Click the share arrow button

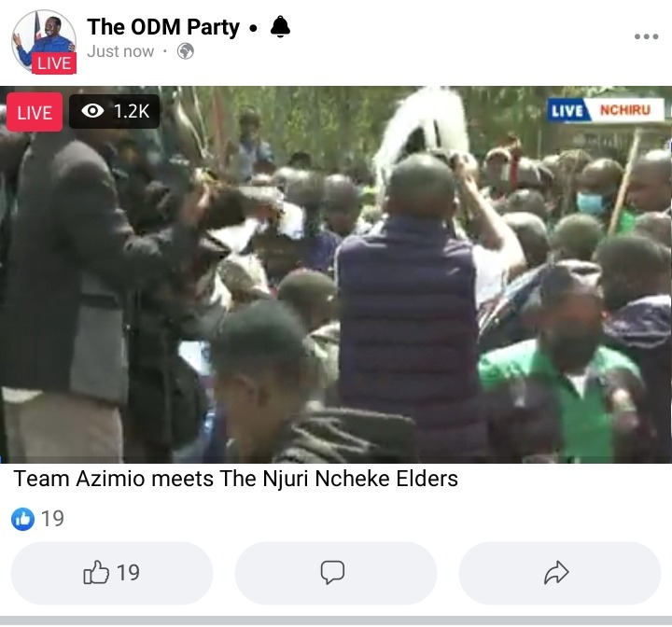[560, 573]
